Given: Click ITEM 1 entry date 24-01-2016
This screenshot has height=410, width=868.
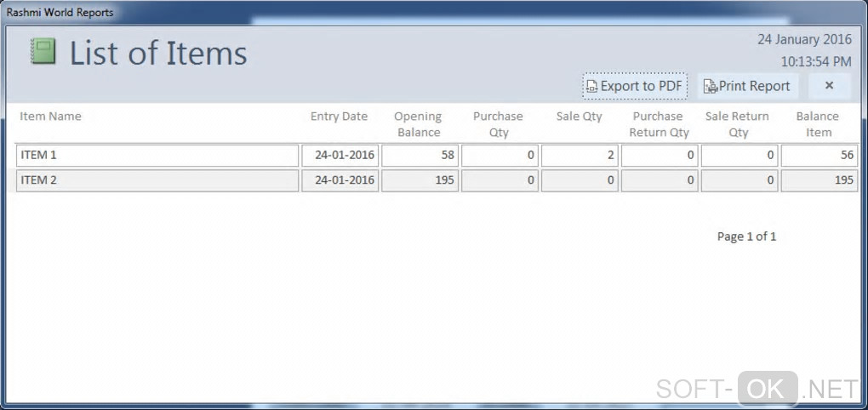Looking at the screenshot, I should [x=340, y=156].
